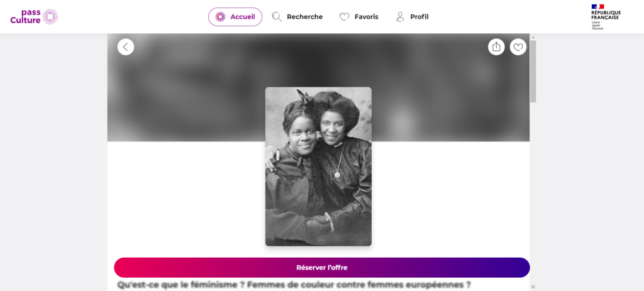Go back with the left chevron button
Screen dimensions: 644x291
(x=126, y=47)
